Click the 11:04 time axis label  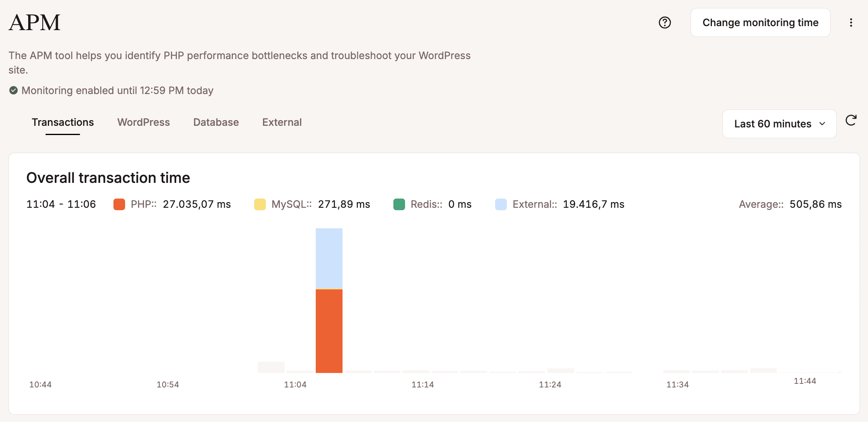295,385
